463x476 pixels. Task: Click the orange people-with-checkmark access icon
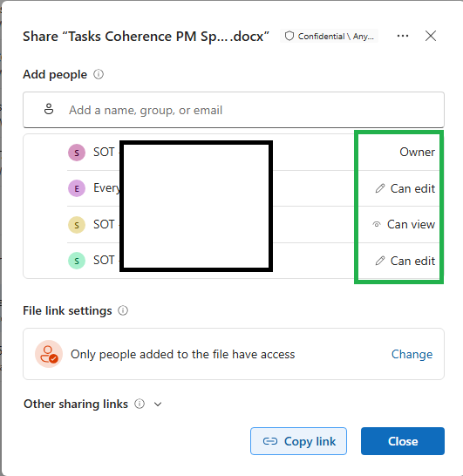(x=49, y=354)
